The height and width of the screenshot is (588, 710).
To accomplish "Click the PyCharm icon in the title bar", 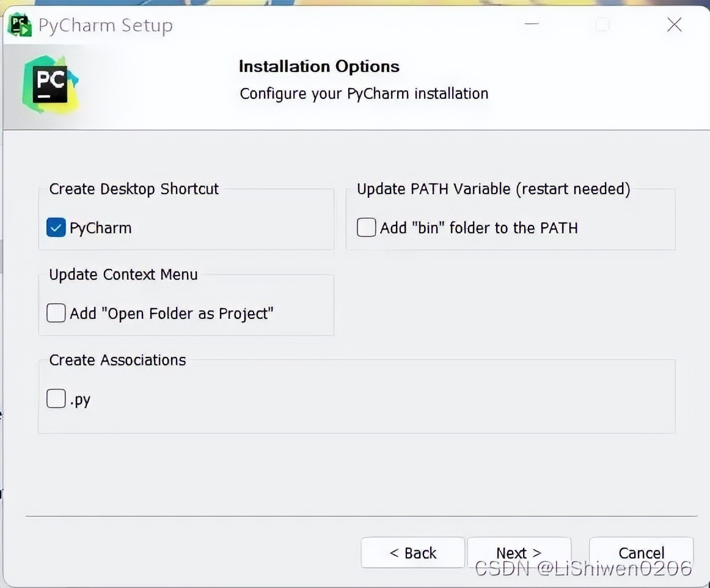I will pyautogui.click(x=20, y=25).
